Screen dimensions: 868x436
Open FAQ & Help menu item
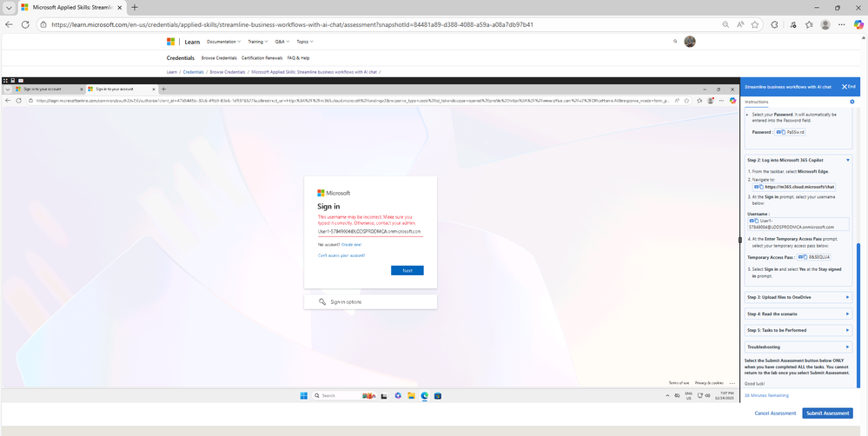tap(298, 58)
